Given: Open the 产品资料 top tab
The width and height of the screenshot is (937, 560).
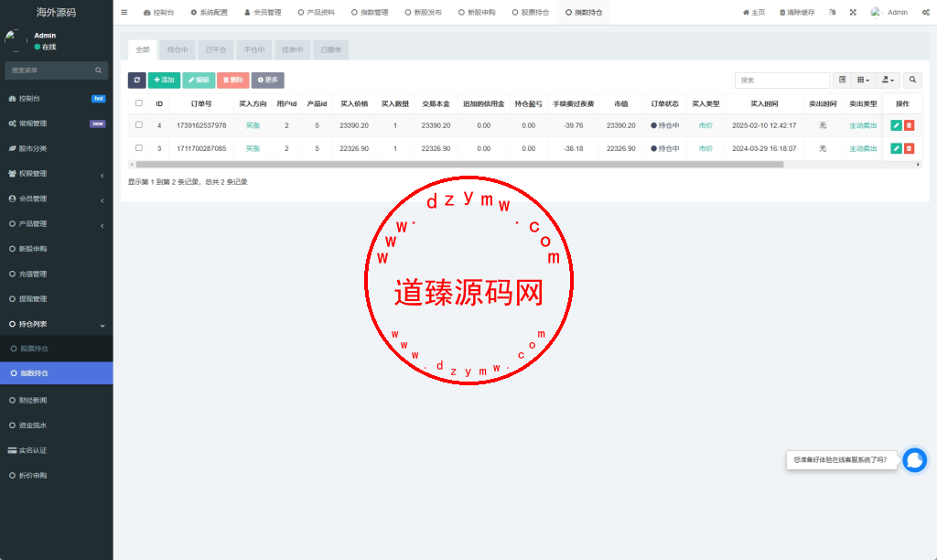Looking at the screenshot, I should (x=316, y=13).
